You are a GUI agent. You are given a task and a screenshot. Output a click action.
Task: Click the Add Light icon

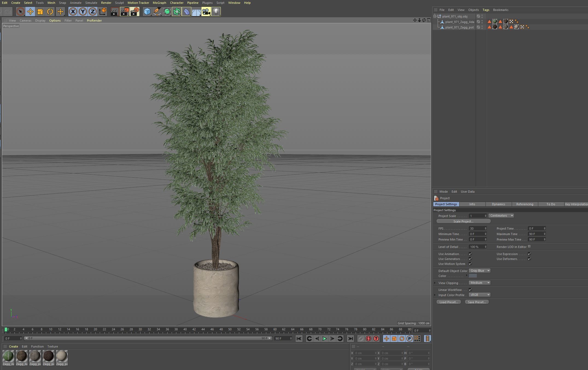216,11
